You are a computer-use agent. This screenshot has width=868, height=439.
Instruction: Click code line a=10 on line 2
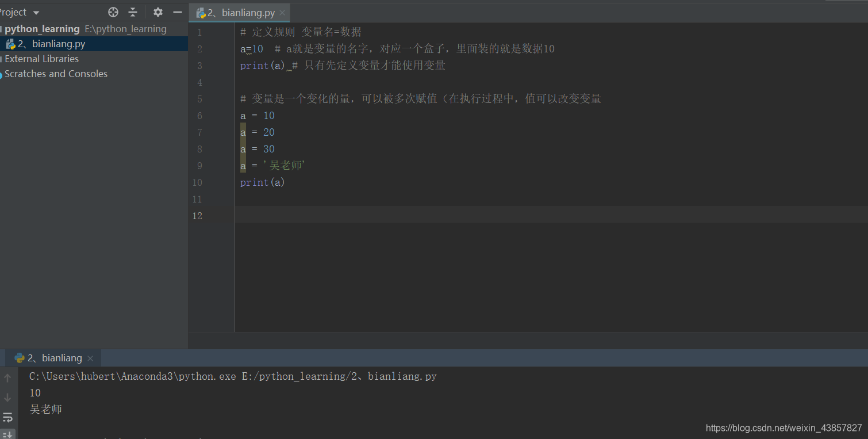[251, 49]
